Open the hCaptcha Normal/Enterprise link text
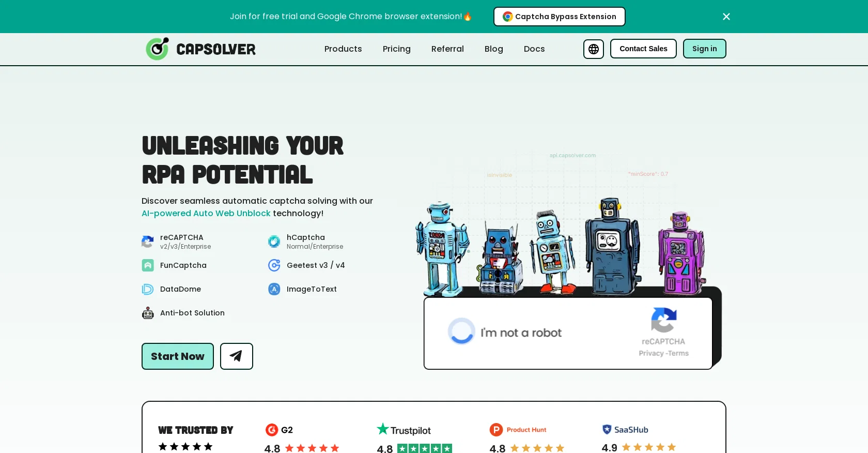Image resolution: width=868 pixels, height=453 pixels. (315, 241)
